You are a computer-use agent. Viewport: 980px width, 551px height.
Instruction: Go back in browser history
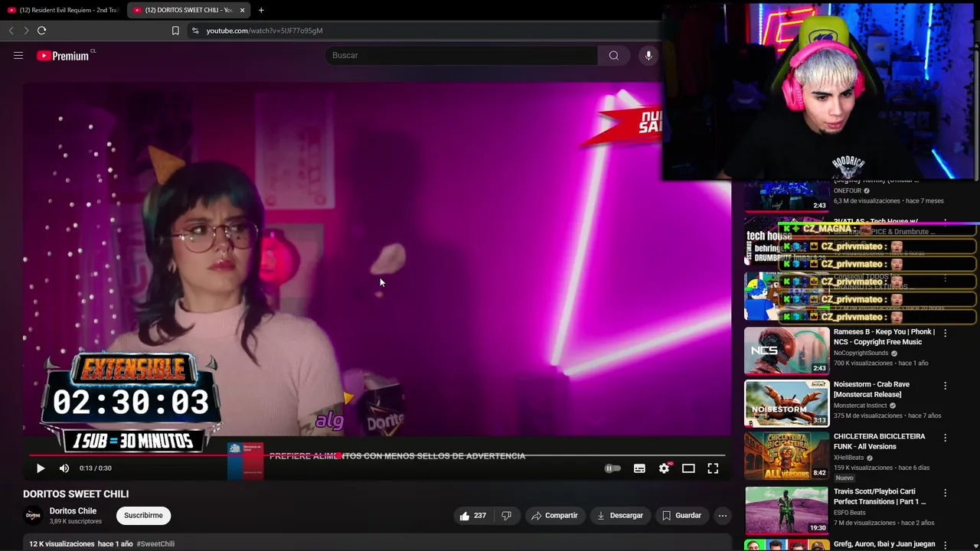click(11, 31)
